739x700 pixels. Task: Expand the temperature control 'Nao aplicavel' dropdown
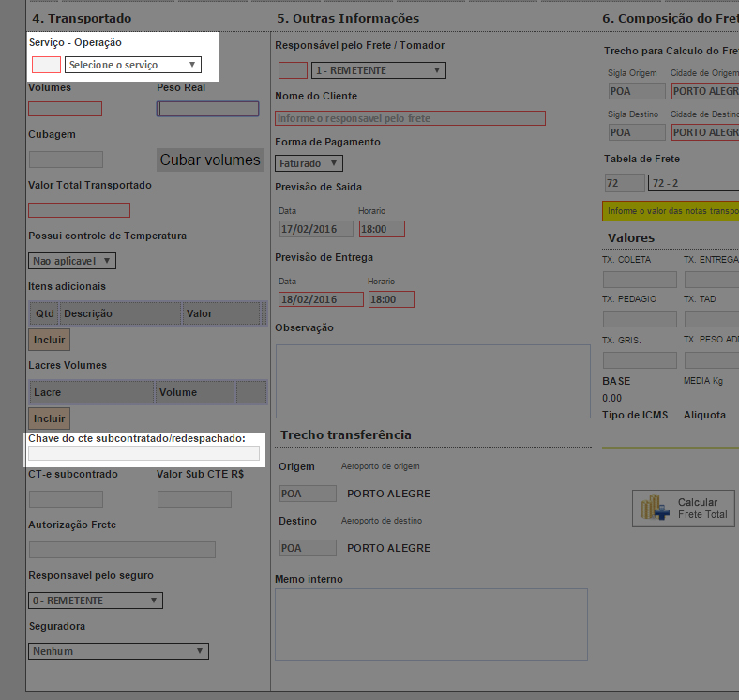click(x=72, y=261)
